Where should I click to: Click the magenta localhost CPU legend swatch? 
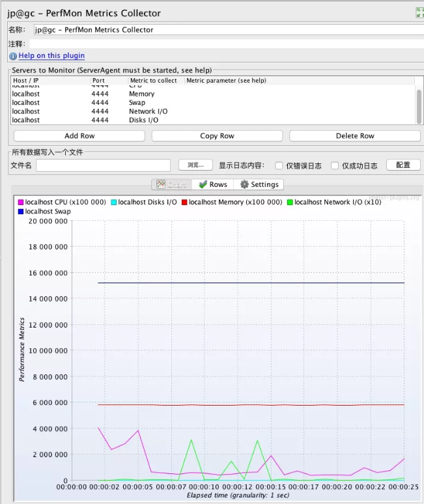pyautogui.click(x=21, y=202)
